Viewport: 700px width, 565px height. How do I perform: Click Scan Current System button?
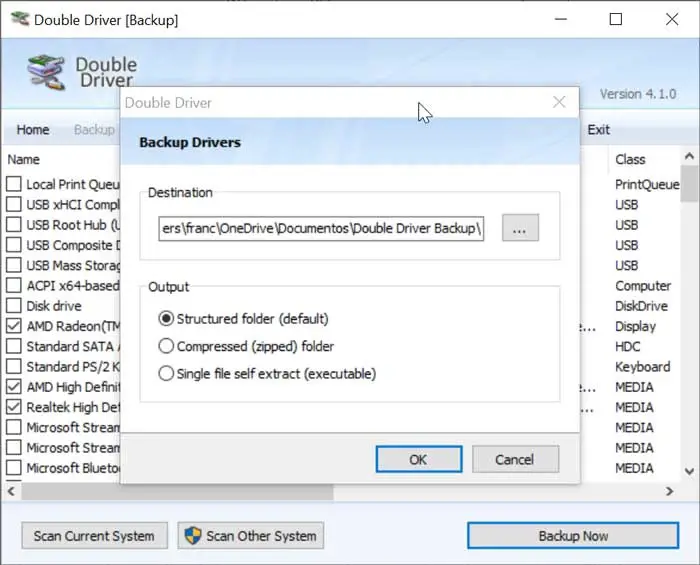[95, 536]
